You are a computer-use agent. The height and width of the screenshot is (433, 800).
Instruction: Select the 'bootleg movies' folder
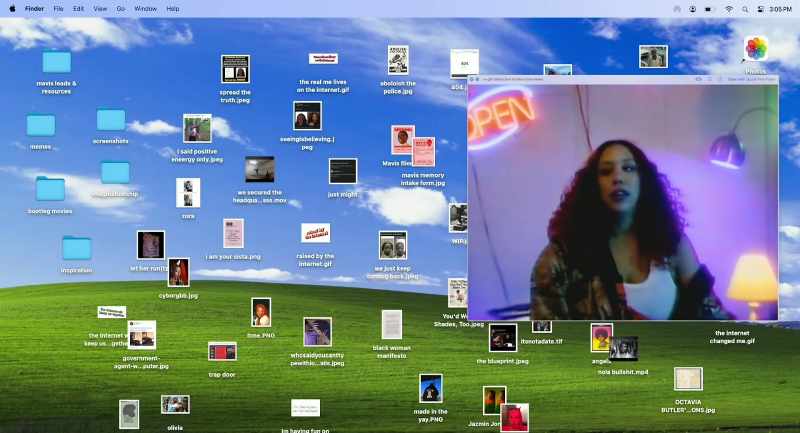[x=50, y=189]
